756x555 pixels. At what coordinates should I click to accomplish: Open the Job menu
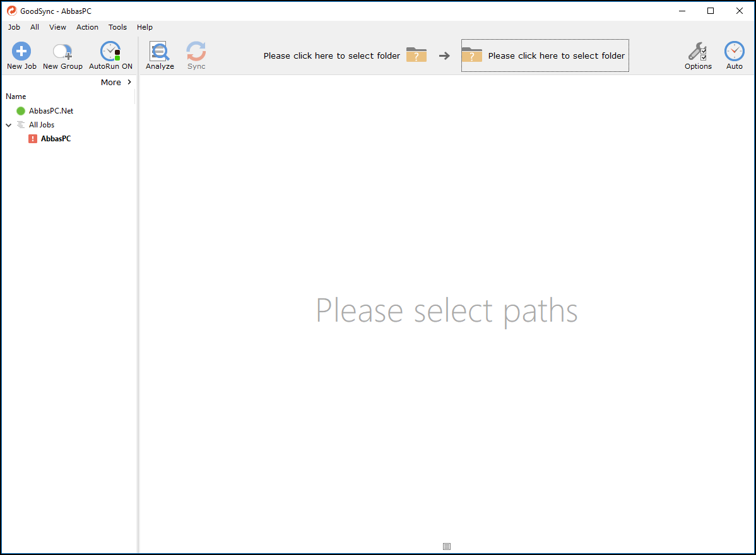coord(14,27)
